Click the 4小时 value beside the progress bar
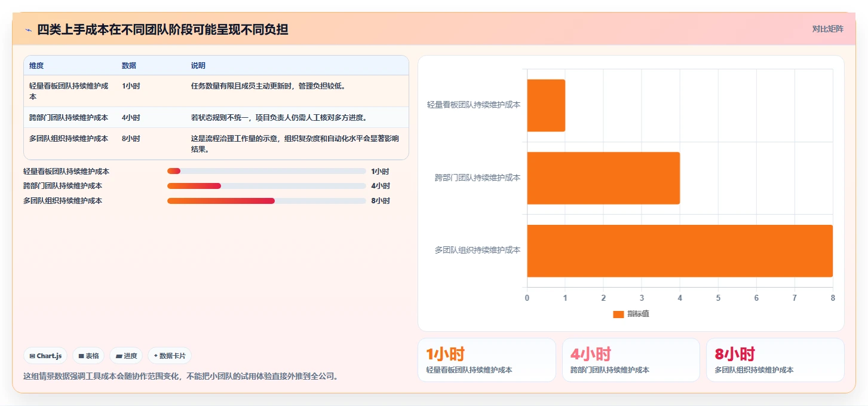Image resolution: width=868 pixels, height=406 pixels. point(381,186)
